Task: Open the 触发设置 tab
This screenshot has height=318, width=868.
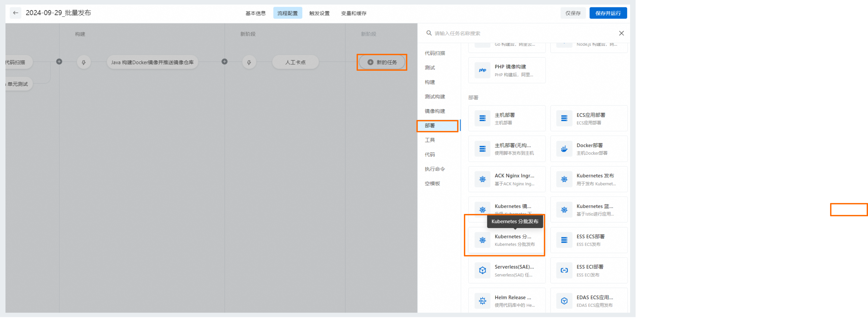Action: 319,13
